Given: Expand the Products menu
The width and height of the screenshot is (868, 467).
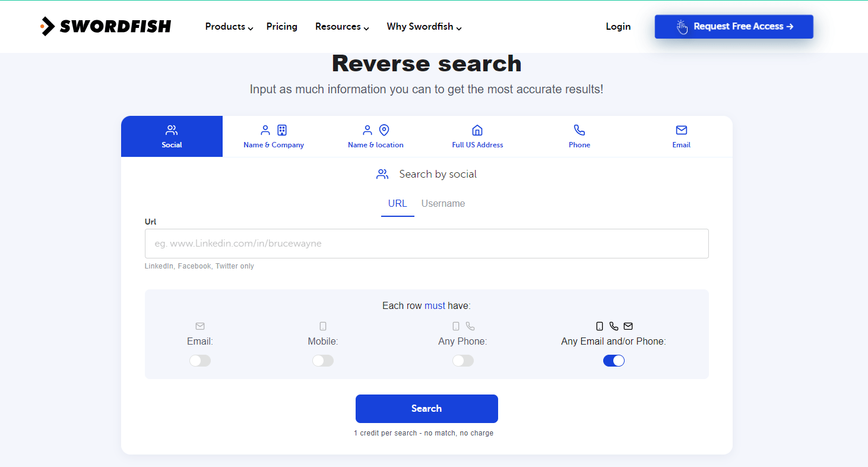Looking at the screenshot, I should tap(229, 27).
